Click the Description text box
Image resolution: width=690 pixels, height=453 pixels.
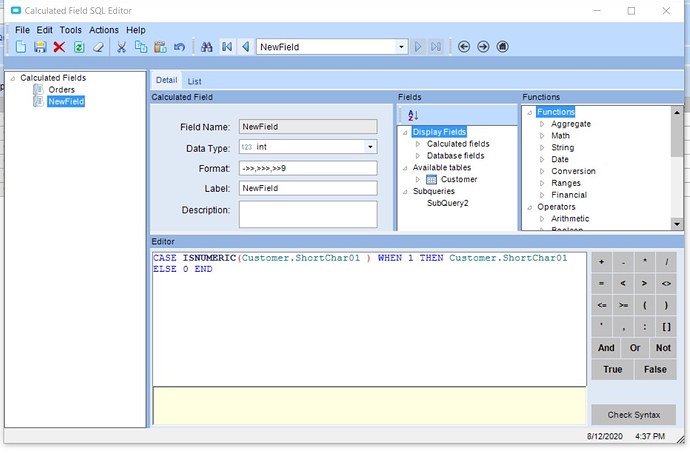pyautogui.click(x=308, y=214)
